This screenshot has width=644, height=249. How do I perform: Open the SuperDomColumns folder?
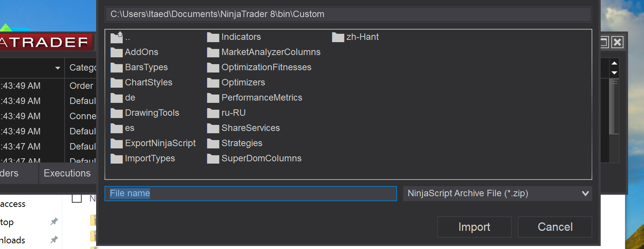click(254, 158)
